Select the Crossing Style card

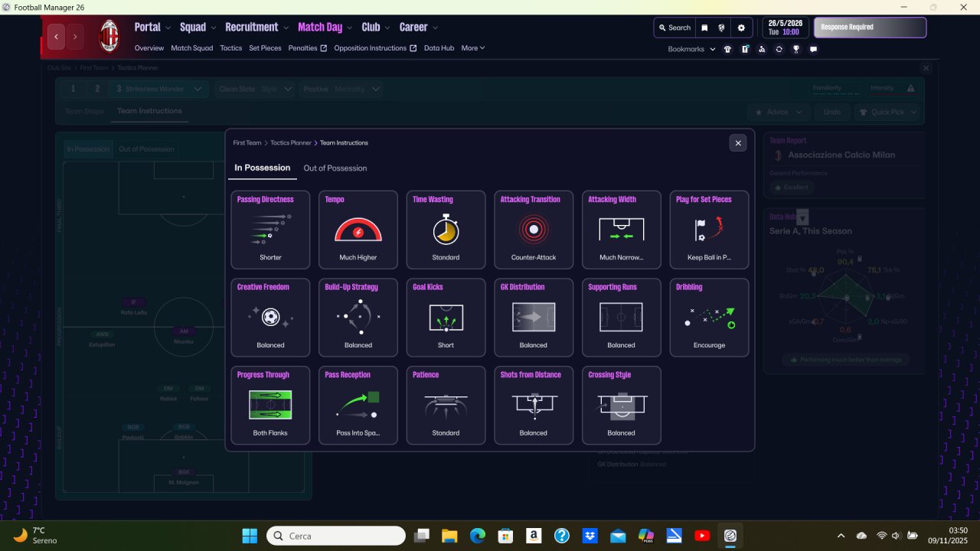[621, 406]
